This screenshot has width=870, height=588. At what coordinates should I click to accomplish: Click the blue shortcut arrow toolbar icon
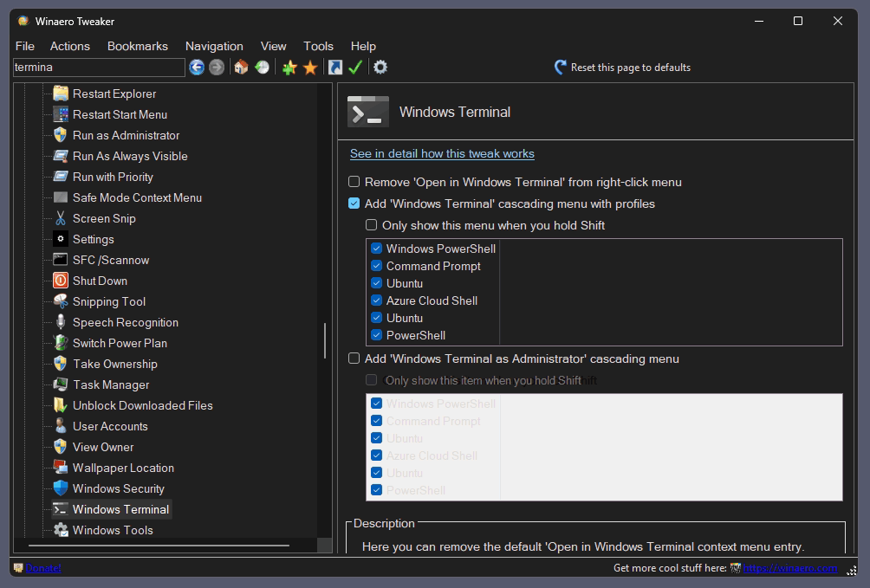[x=335, y=68]
